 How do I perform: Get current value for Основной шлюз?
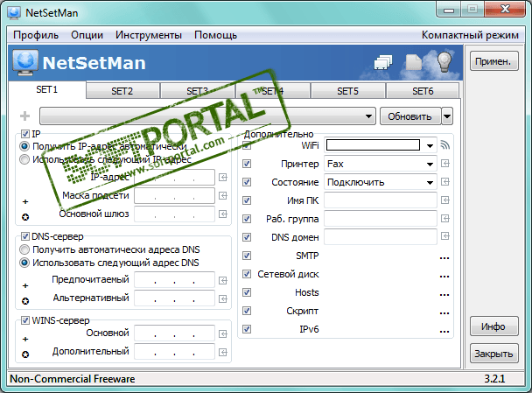[x=223, y=214]
